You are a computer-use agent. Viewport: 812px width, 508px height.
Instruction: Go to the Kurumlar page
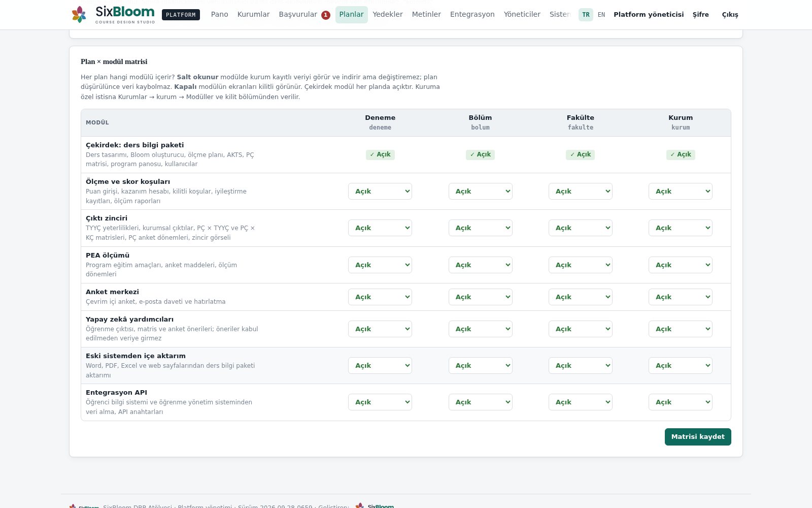253,14
